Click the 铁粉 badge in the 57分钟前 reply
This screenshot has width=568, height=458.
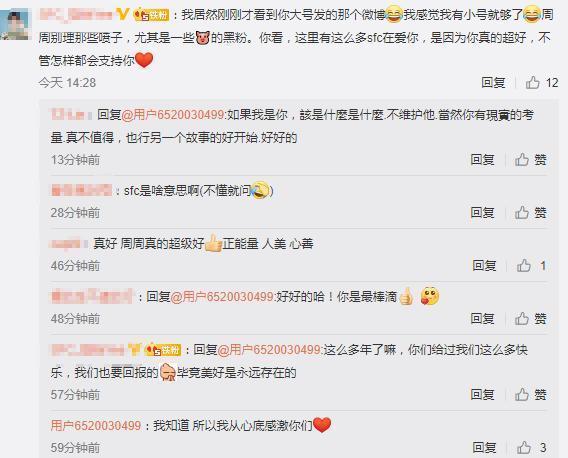click(x=163, y=350)
